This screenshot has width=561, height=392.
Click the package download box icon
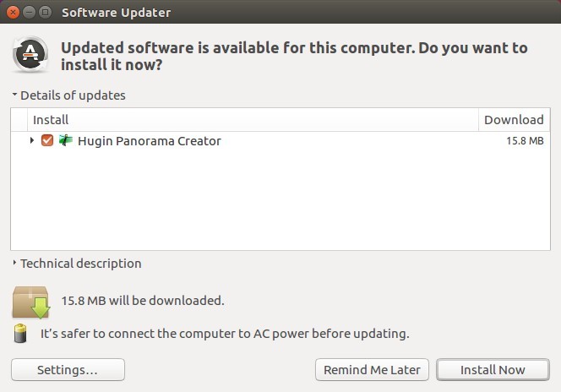(31, 302)
